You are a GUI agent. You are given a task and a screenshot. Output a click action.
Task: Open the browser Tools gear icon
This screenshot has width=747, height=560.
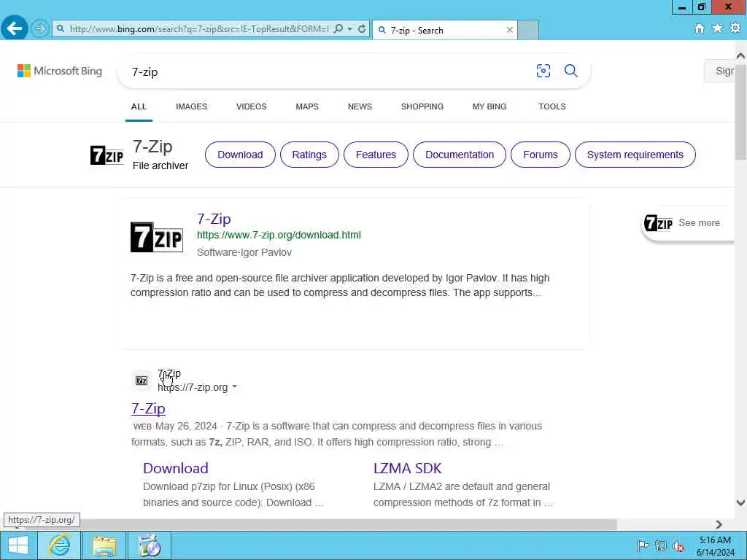coord(735,28)
